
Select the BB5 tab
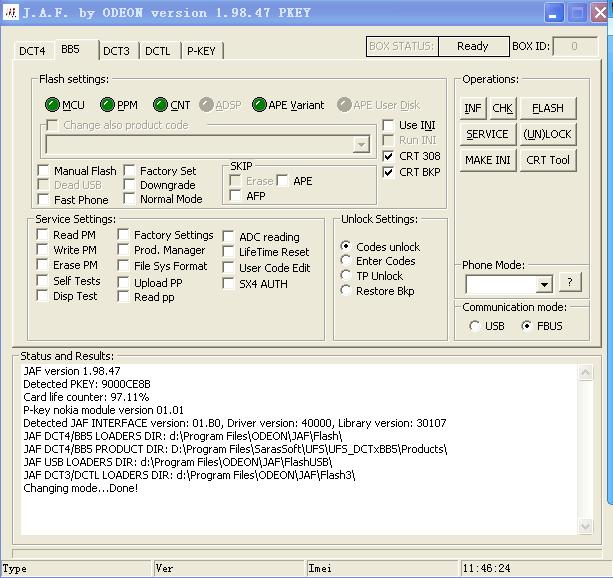point(70,49)
